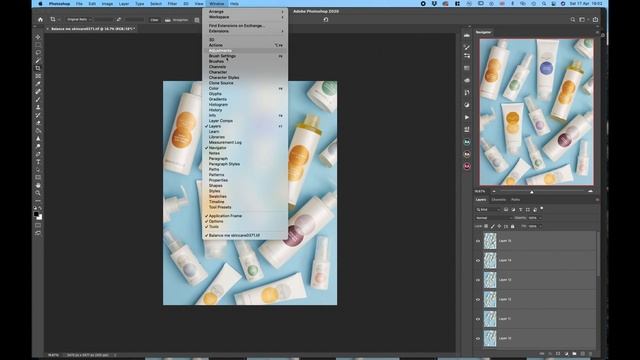This screenshot has width=640, height=360.
Task: Open the Apple menu
Action: pos(40,4)
